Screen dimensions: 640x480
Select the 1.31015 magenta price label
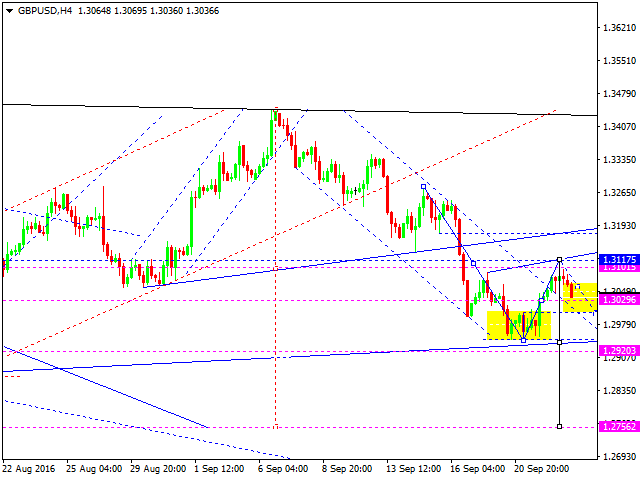[x=620, y=268]
